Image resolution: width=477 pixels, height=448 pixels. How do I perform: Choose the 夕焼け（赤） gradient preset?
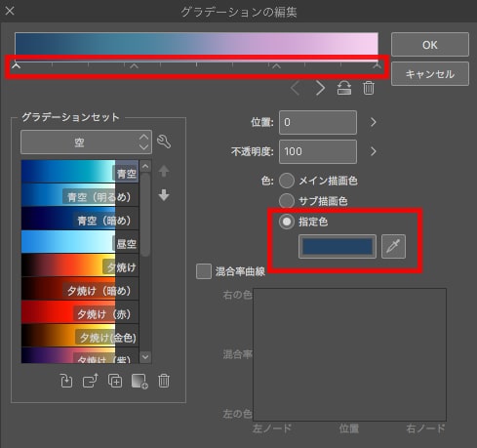click(80, 312)
